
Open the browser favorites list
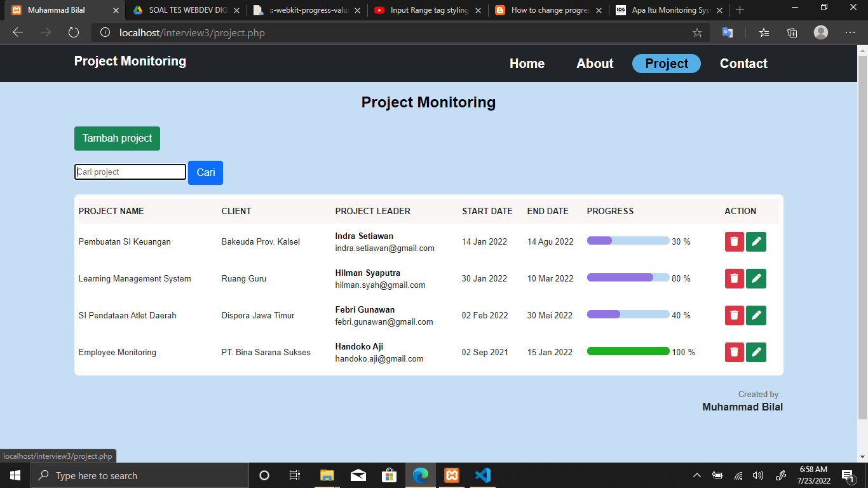point(764,32)
